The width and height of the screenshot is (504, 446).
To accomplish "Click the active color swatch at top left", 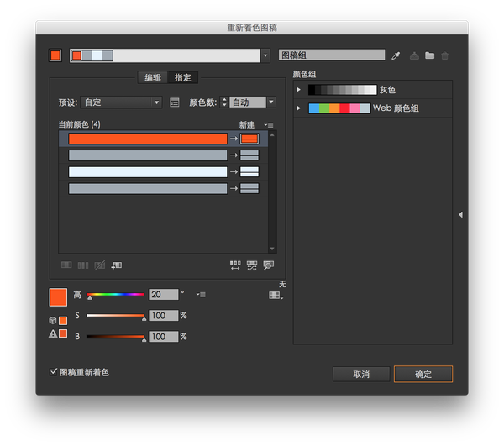I will coord(55,55).
